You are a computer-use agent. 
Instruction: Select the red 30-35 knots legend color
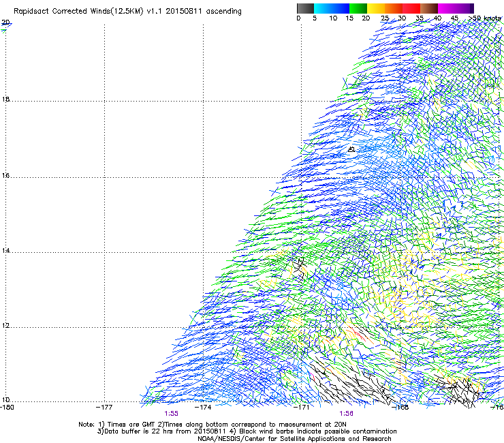pos(411,8)
